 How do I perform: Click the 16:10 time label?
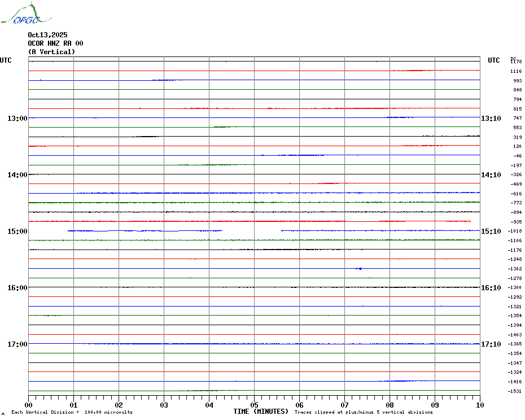tap(491, 288)
